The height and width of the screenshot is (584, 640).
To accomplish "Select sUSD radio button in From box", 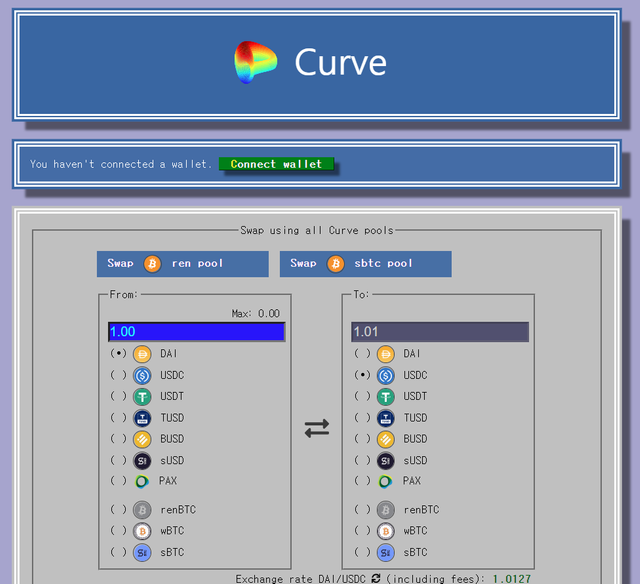I will click(x=118, y=460).
